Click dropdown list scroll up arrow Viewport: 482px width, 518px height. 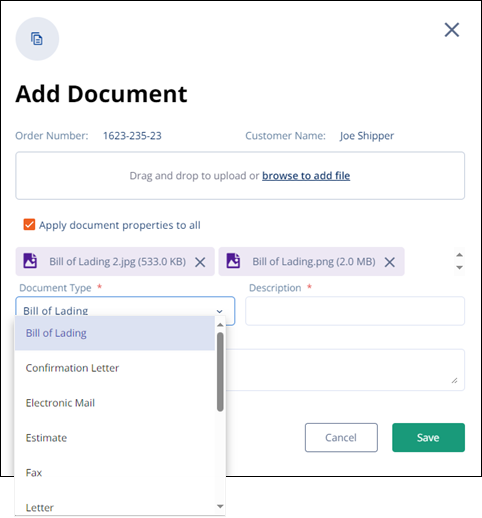coord(220,325)
